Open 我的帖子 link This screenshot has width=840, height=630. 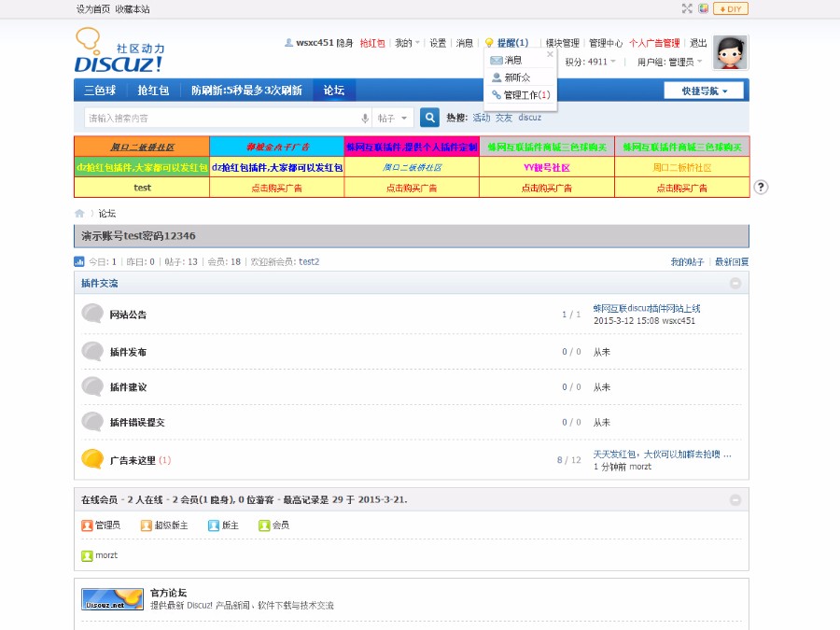pos(687,261)
